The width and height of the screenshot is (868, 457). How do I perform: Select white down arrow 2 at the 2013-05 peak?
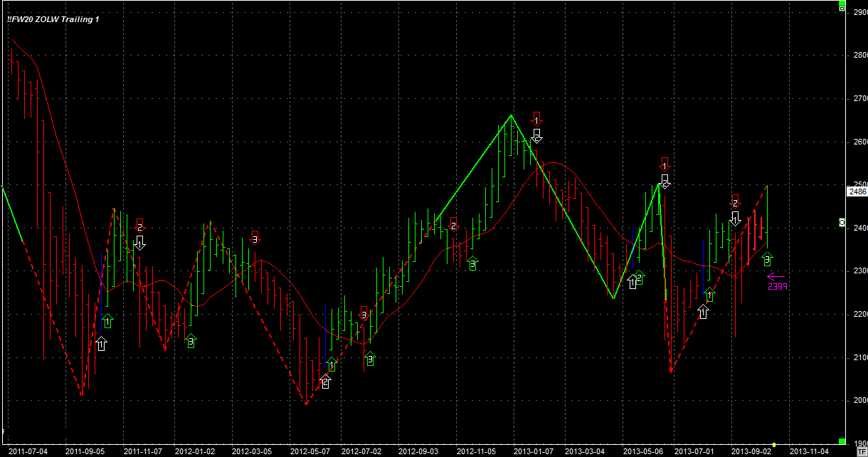click(665, 181)
